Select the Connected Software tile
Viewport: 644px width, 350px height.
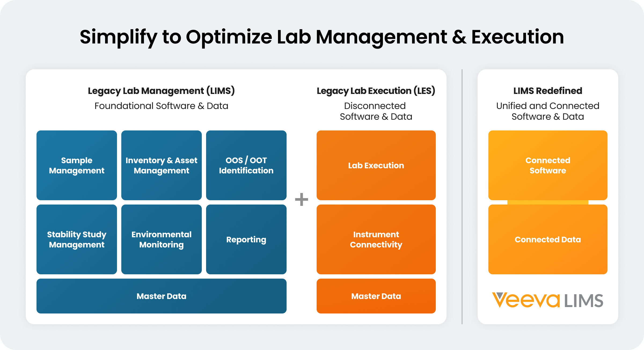548,165
